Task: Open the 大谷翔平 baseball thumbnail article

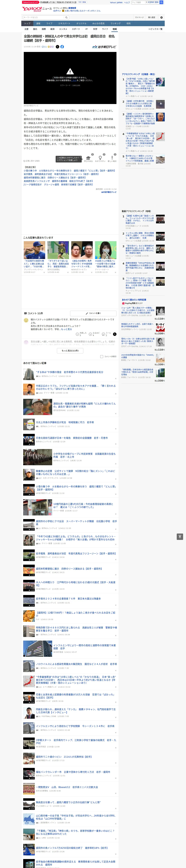Action: pyautogui.click(x=34, y=250)
